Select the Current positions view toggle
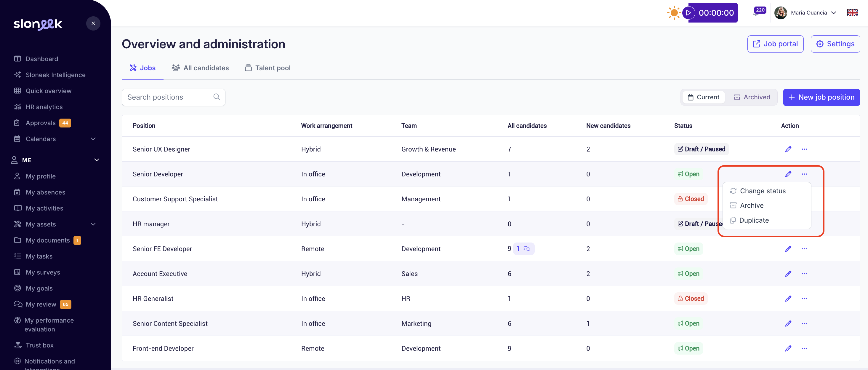This screenshot has height=370, width=868. (x=703, y=97)
